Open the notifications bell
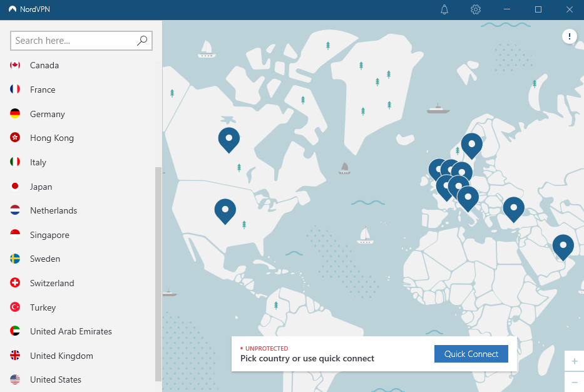 [x=444, y=9]
